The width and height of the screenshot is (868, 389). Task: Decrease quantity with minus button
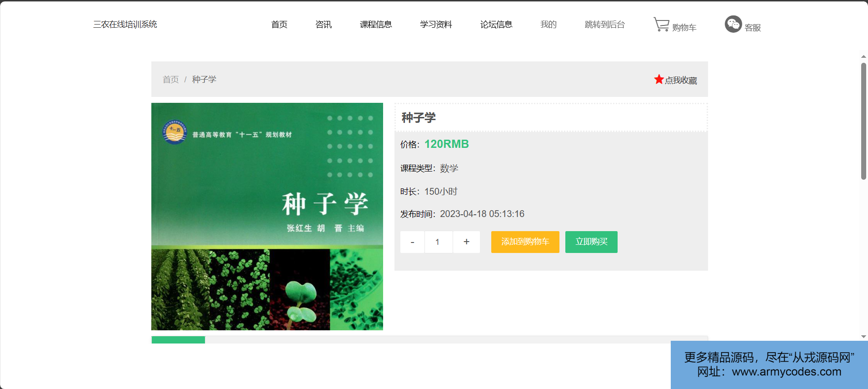tap(412, 242)
